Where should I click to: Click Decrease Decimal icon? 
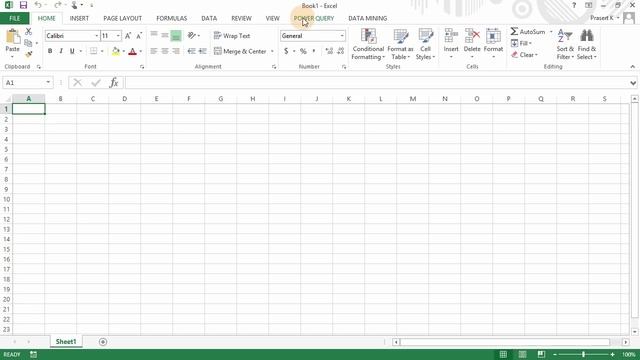point(341,51)
